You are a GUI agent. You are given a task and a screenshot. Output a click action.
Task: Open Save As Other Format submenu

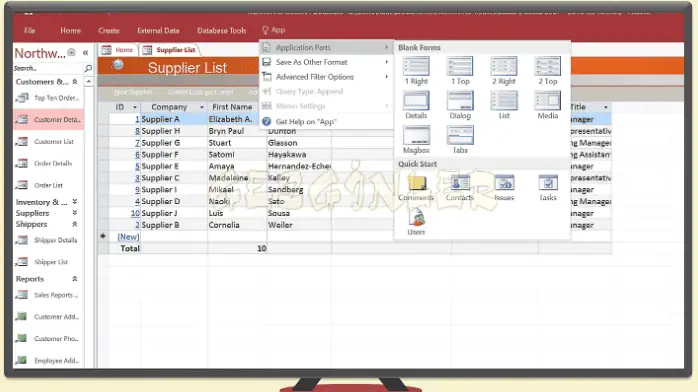pos(326,62)
